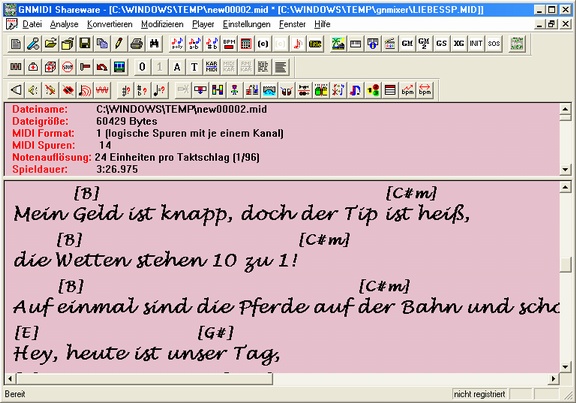Click the KAR to MIDI icon
Image resolution: width=576 pixels, height=403 pixels.
(212, 67)
